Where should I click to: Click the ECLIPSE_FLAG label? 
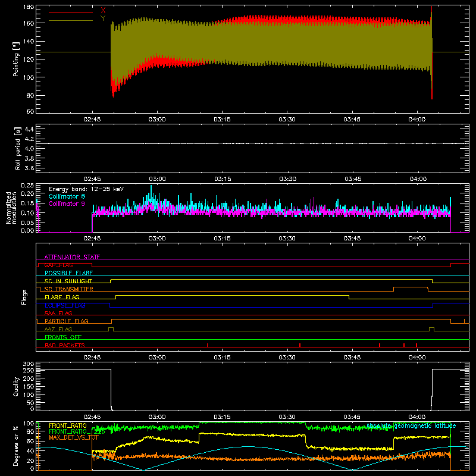(65, 305)
